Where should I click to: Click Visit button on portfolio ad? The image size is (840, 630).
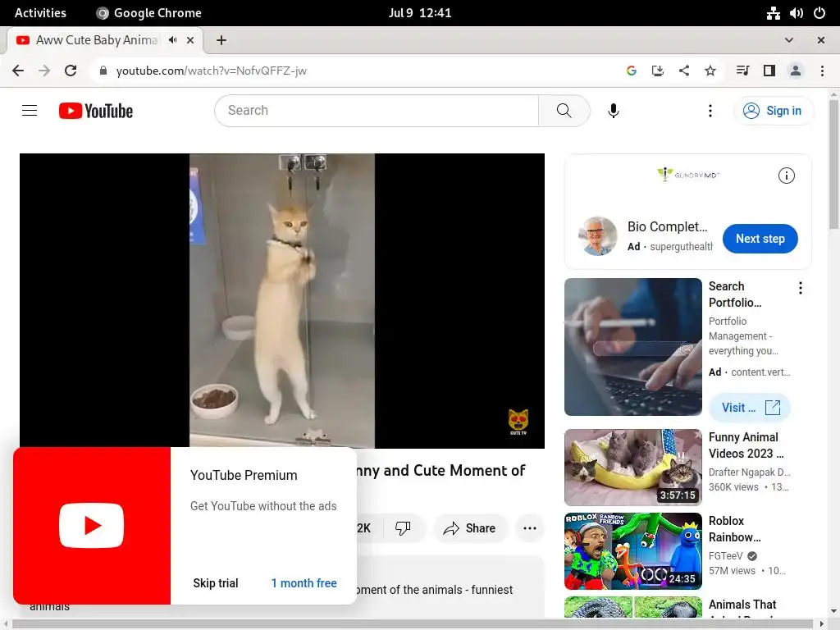click(x=750, y=408)
